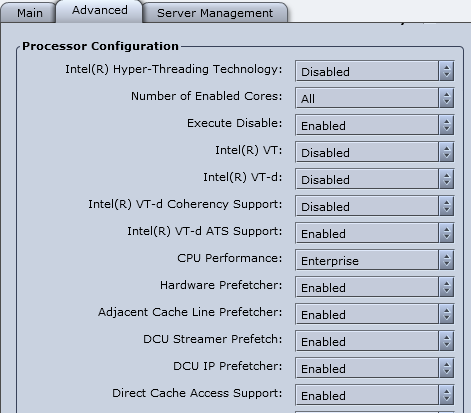Screen dimensions: 471x413
Task: Click the spinner arrows for Intel(R) VT
Action: [x=447, y=152]
